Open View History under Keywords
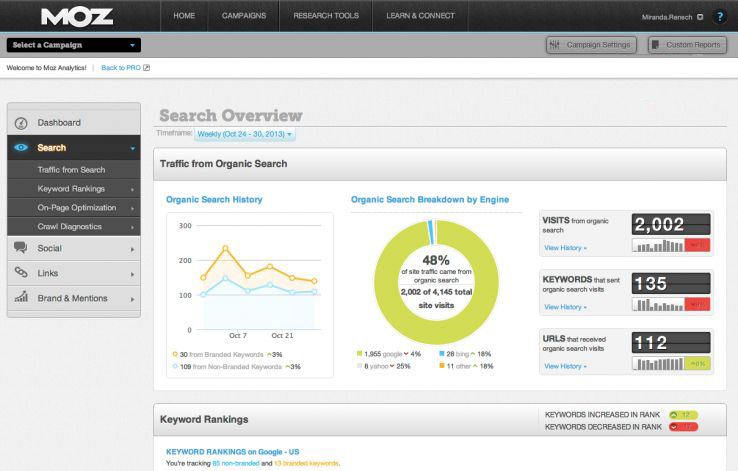Image resolution: width=738 pixels, height=471 pixels. 565,307
